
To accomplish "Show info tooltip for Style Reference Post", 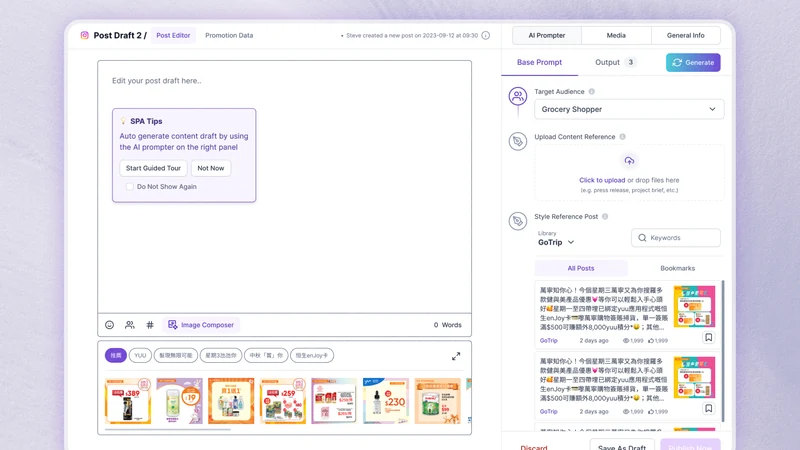I will [605, 216].
